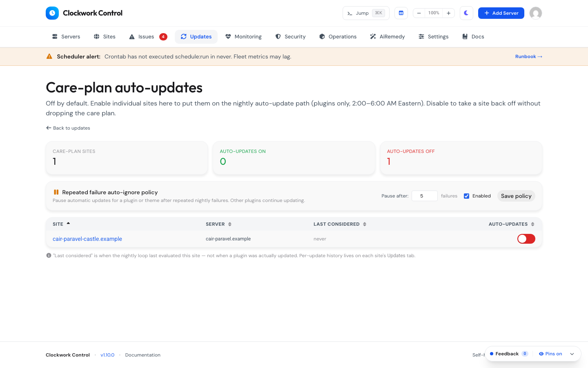Click the Save policy button
This screenshot has width=588, height=368.
point(516,196)
